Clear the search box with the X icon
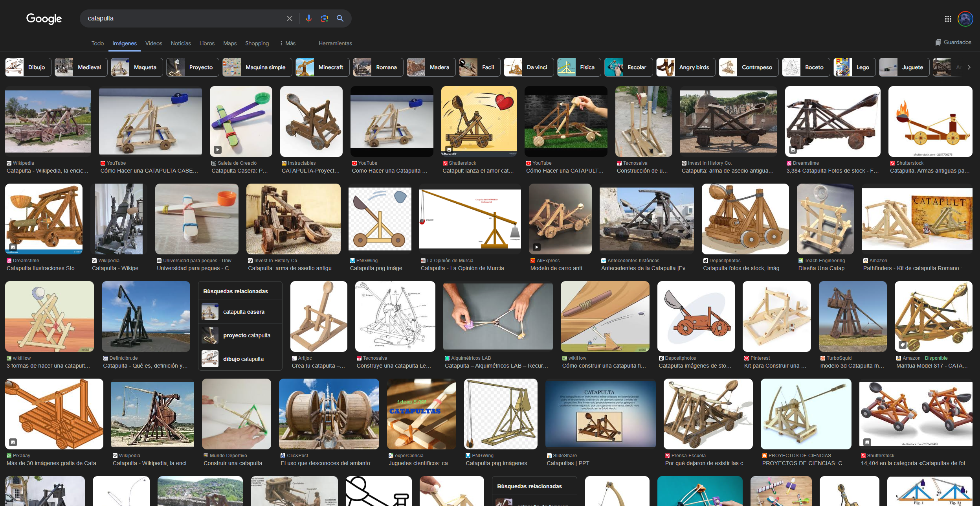Image resolution: width=980 pixels, height=506 pixels. pyautogui.click(x=290, y=18)
